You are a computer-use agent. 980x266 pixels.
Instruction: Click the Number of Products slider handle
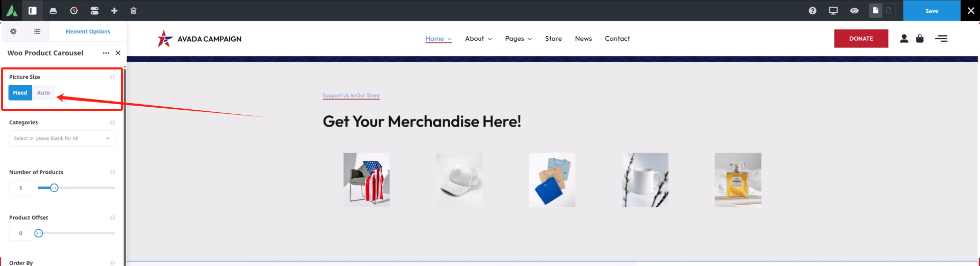coord(54,188)
